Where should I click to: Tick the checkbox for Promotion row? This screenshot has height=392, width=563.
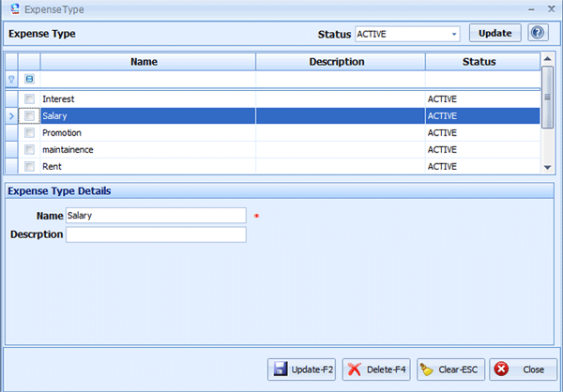click(29, 132)
